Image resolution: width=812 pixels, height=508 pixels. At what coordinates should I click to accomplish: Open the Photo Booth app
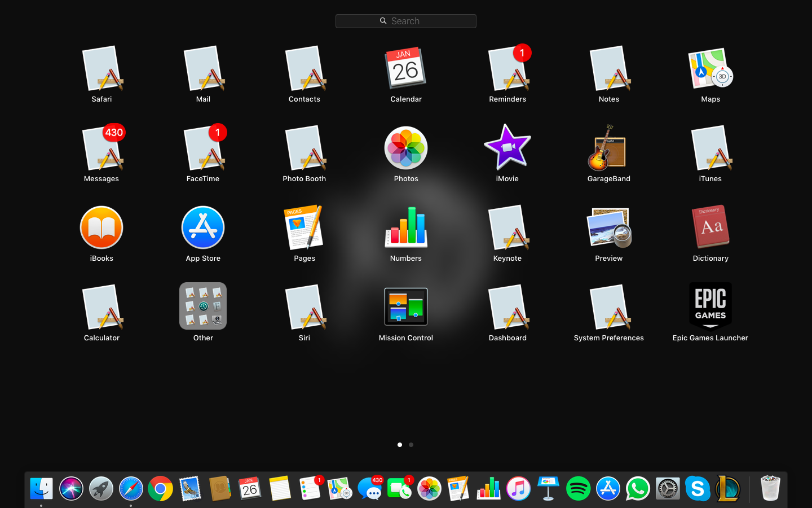tap(304, 148)
